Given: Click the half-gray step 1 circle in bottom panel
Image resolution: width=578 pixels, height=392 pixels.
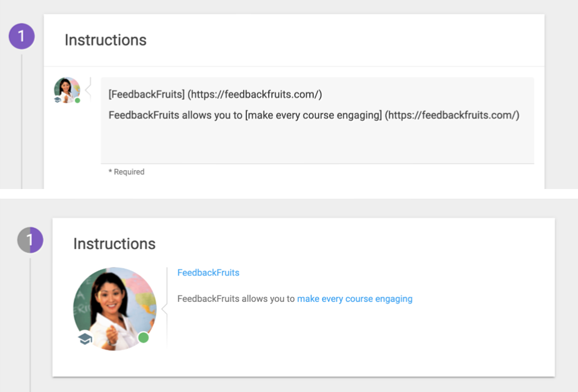Looking at the screenshot, I should (30, 240).
